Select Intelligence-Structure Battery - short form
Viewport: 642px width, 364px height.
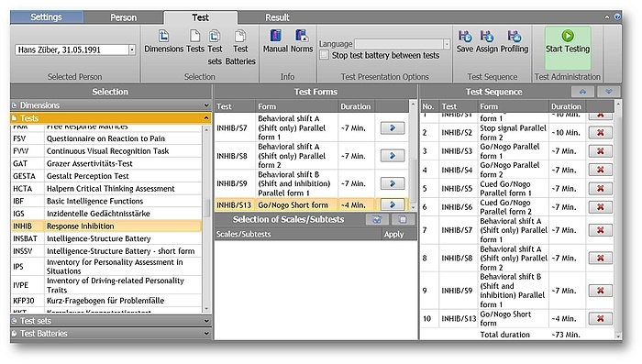click(x=106, y=251)
